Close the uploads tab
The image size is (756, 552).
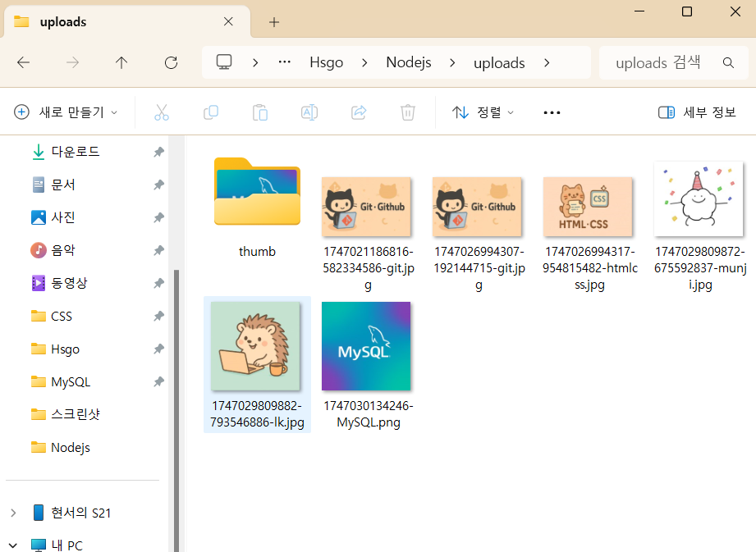tap(228, 21)
